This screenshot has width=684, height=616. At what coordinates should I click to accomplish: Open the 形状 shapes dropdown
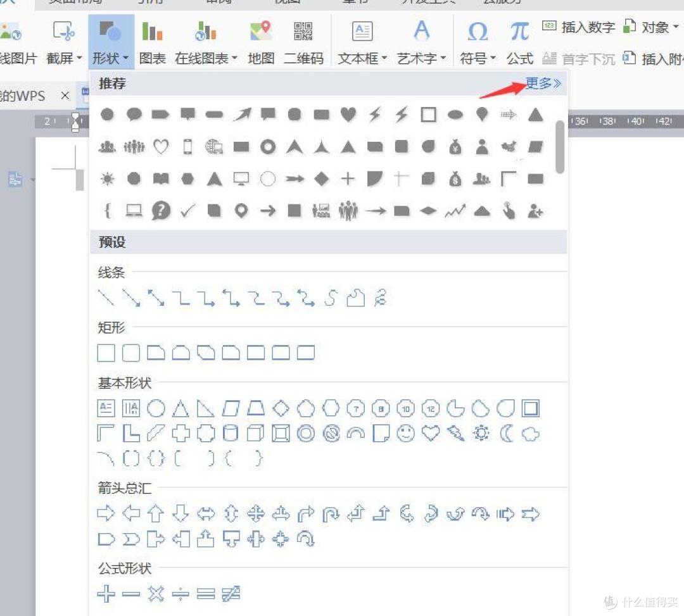(x=111, y=42)
